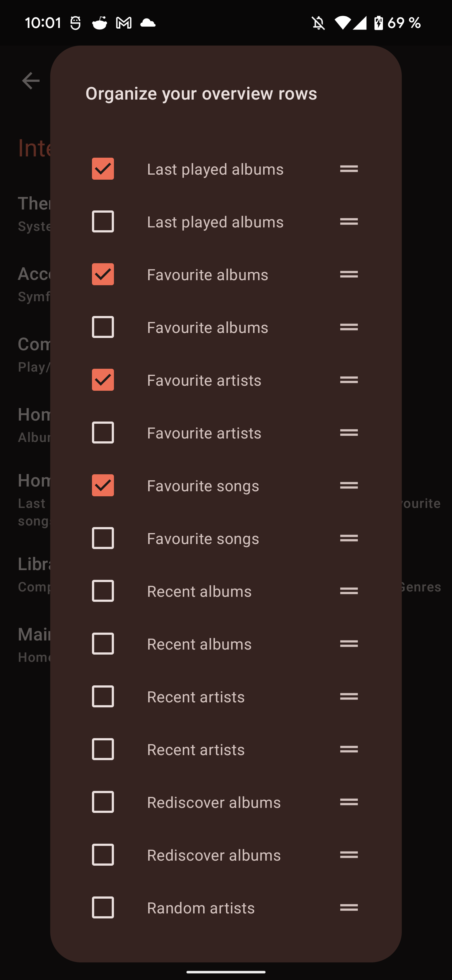The image size is (452, 980).
Task: Tap the Gmail notification icon in status bar
Action: tap(124, 23)
